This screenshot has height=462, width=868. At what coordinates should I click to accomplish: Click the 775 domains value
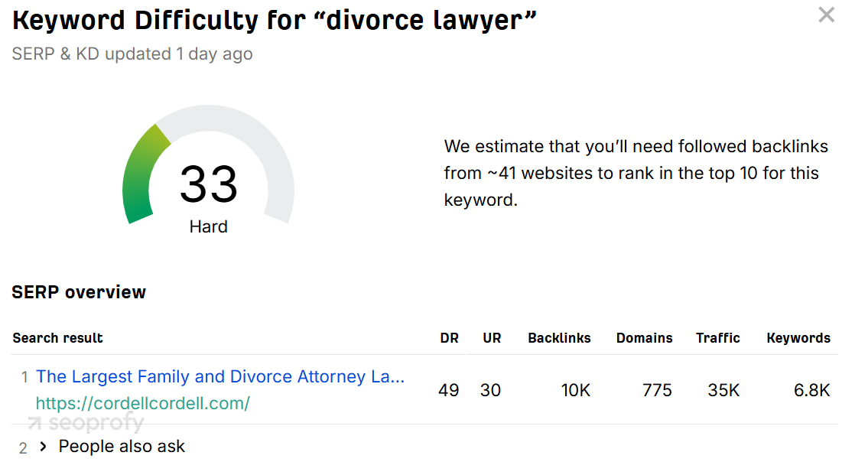657,390
